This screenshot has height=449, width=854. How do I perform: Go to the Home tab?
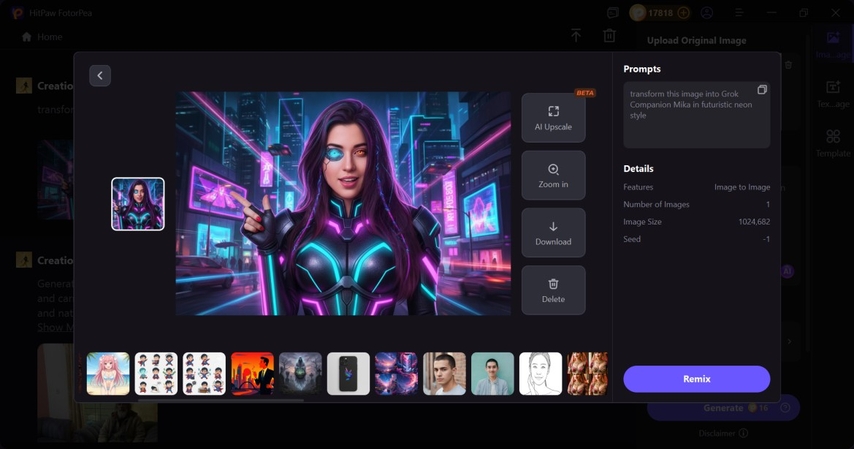click(42, 37)
